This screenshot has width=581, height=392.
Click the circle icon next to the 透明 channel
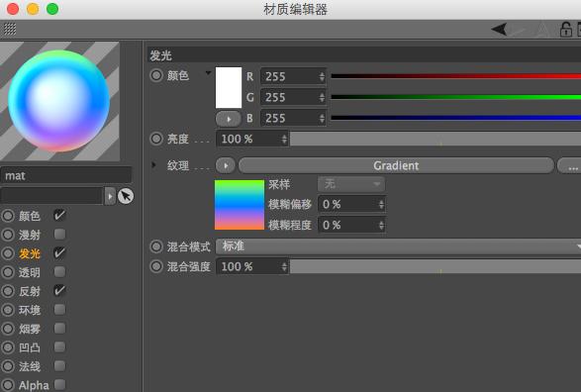click(x=7, y=272)
